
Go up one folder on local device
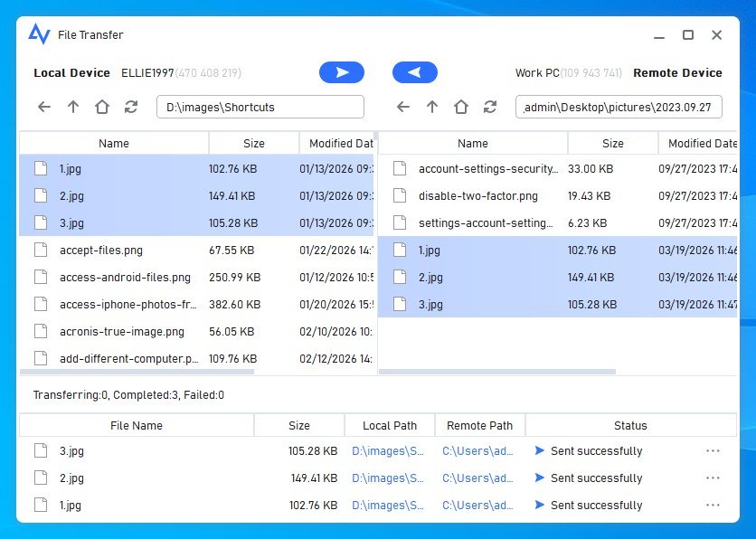(x=73, y=107)
